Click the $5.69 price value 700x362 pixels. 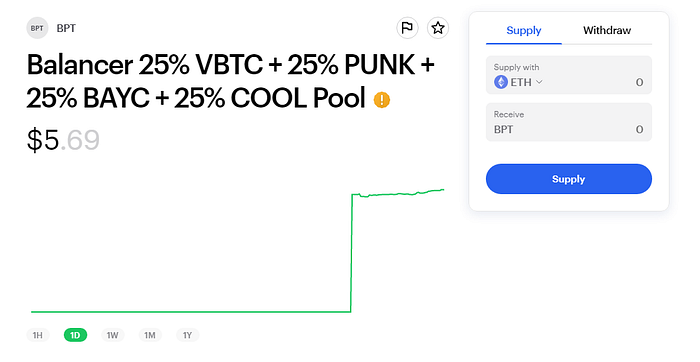(63, 140)
